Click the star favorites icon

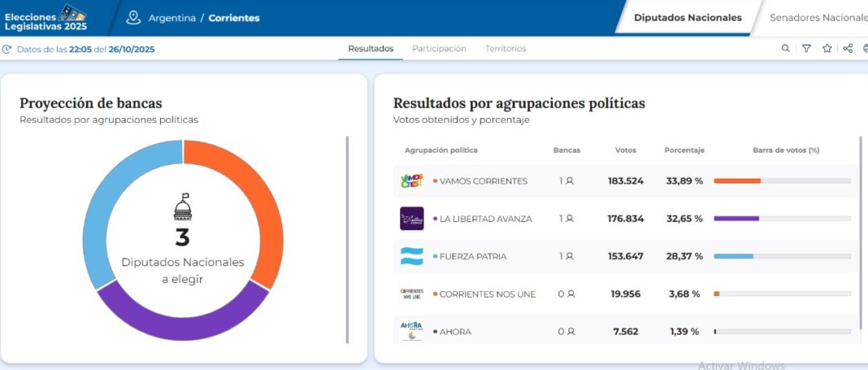(827, 49)
